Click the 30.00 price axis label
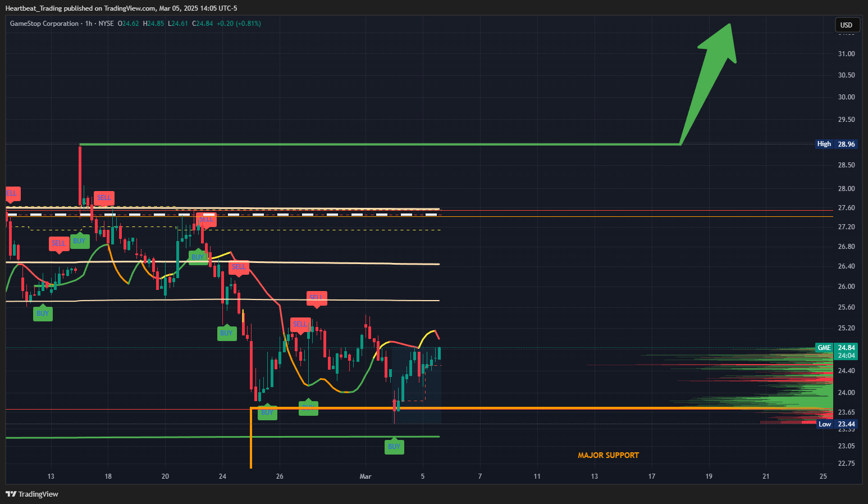868x504 pixels. (x=846, y=97)
